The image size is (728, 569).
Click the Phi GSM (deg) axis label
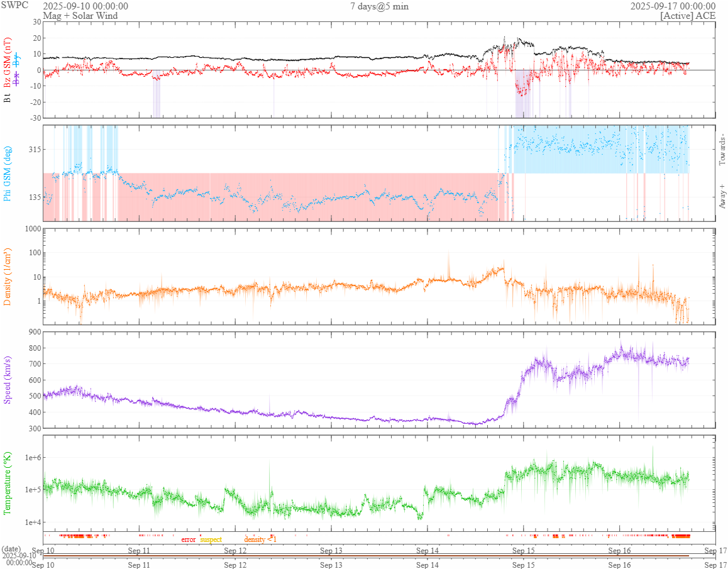click(8, 174)
